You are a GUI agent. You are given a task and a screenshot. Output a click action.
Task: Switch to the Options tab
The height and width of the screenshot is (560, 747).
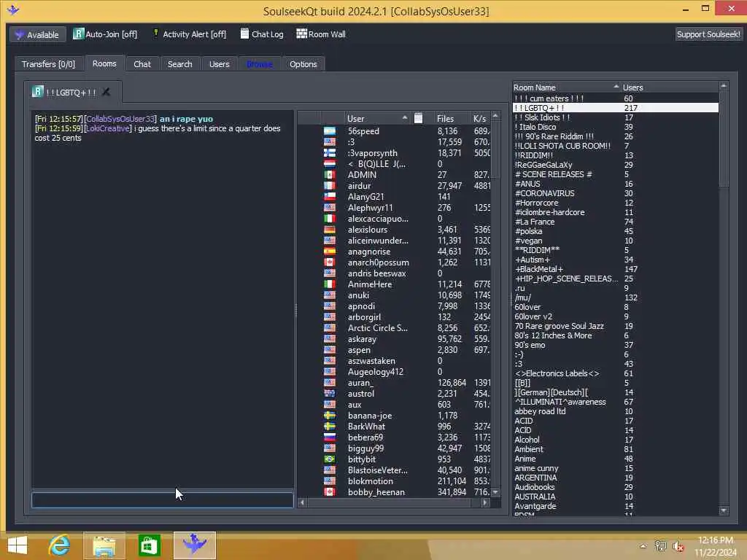(x=303, y=64)
